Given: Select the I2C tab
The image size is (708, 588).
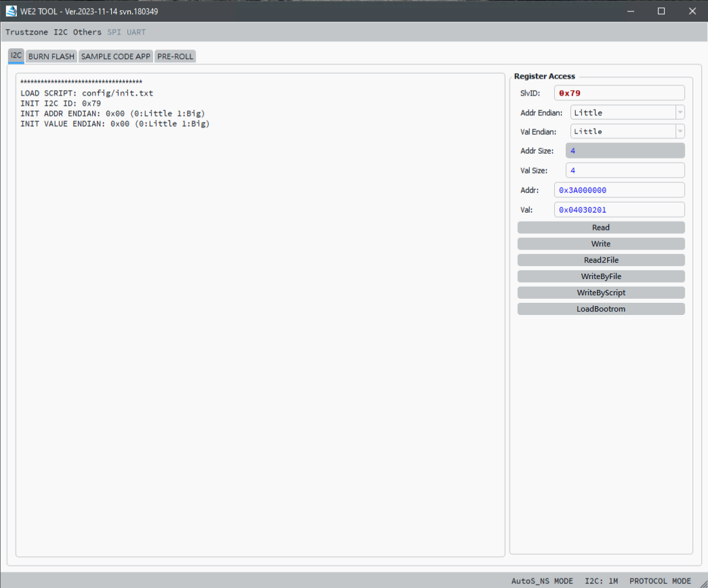Looking at the screenshot, I should point(16,56).
